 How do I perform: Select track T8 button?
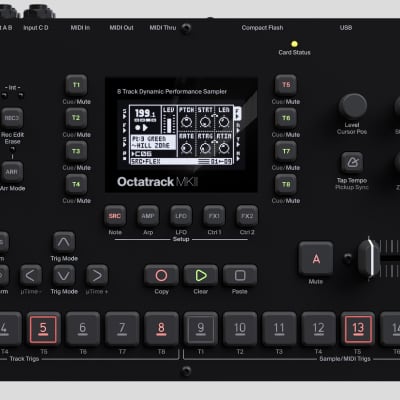(286, 184)
